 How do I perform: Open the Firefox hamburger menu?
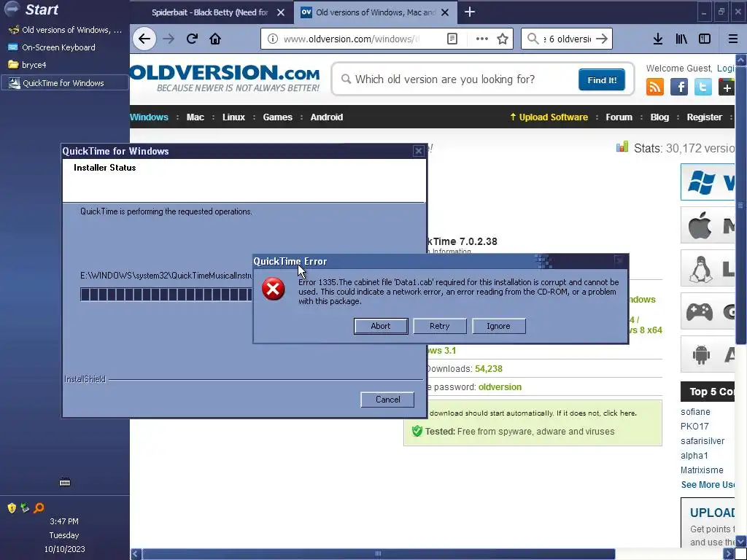pyautogui.click(x=732, y=39)
